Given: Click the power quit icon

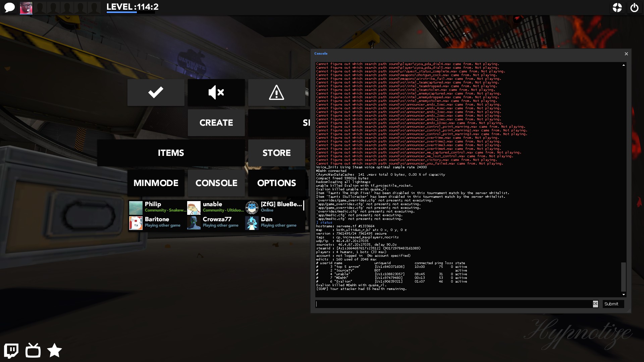Looking at the screenshot, I should pos(634,7).
